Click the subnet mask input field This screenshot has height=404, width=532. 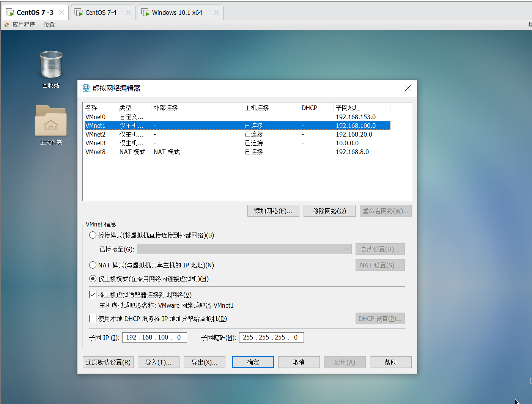point(271,337)
